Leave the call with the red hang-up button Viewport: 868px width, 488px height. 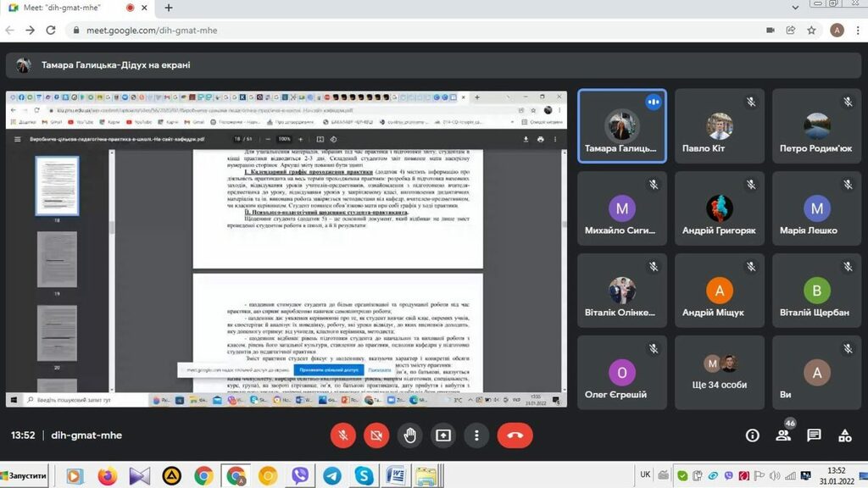click(x=515, y=435)
